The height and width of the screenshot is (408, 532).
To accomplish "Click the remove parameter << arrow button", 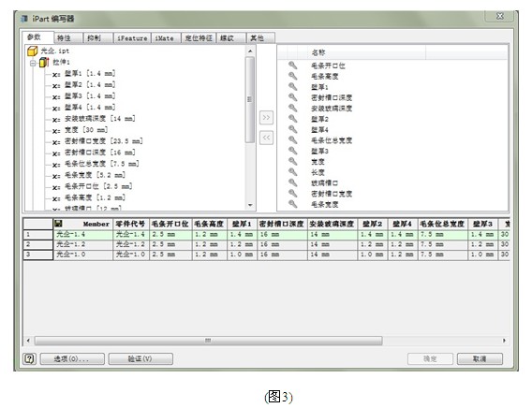I will (x=266, y=138).
